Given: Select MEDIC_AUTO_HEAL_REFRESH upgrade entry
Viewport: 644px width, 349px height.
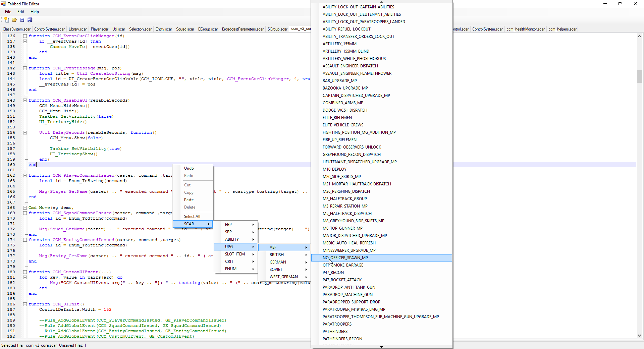Looking at the screenshot, I should (382, 243).
